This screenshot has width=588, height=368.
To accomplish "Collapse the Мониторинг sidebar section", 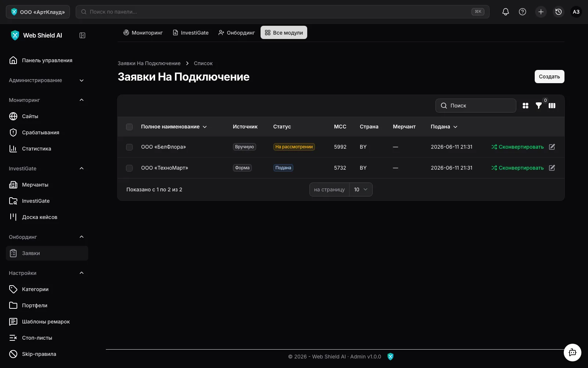I will [x=47, y=100].
